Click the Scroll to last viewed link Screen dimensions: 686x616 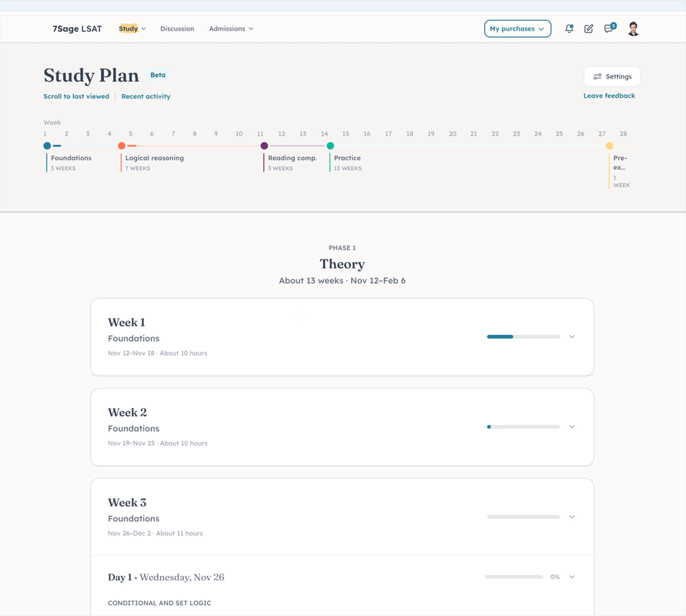pos(76,96)
